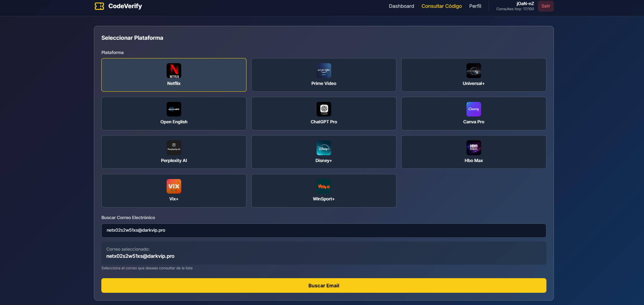Image resolution: width=644 pixels, height=305 pixels.
Task: Click the Canva Pro logo icon
Action: point(474,109)
